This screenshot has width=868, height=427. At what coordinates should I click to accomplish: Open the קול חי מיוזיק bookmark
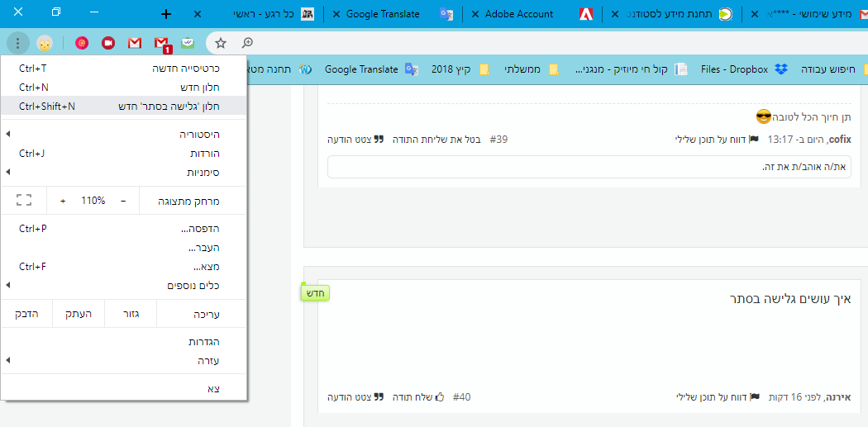(631, 69)
